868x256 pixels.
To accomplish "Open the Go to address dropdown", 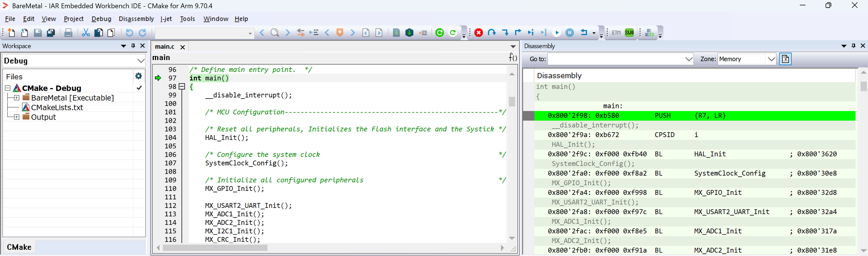I will pyautogui.click(x=689, y=59).
